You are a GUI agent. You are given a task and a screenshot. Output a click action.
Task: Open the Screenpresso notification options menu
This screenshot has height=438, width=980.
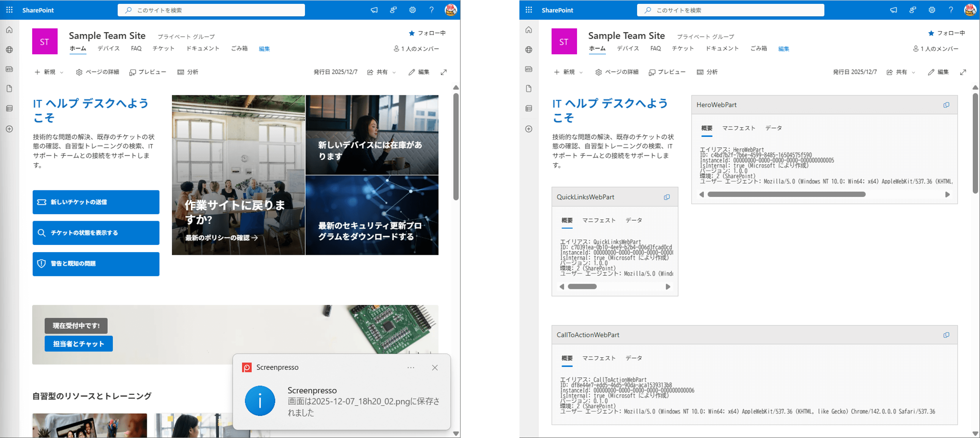[x=411, y=368]
